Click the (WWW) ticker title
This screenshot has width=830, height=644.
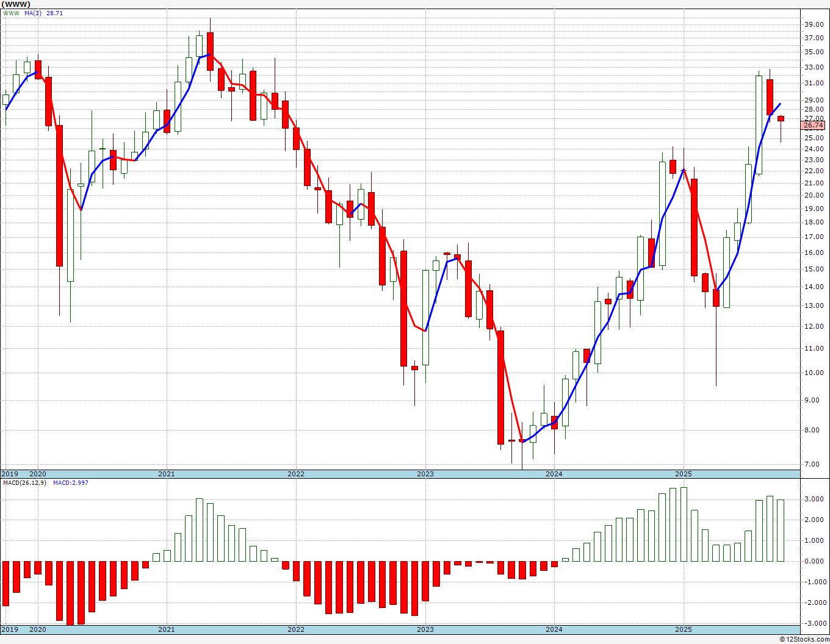click(x=16, y=4)
